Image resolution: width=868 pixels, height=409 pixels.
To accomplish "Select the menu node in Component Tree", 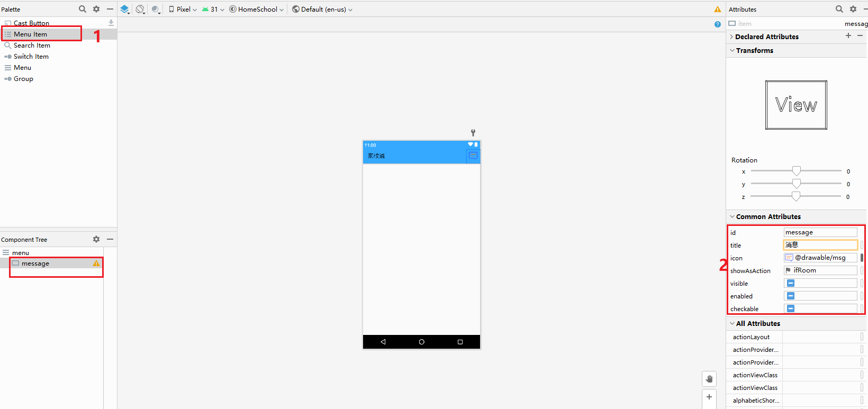I will click(21, 253).
